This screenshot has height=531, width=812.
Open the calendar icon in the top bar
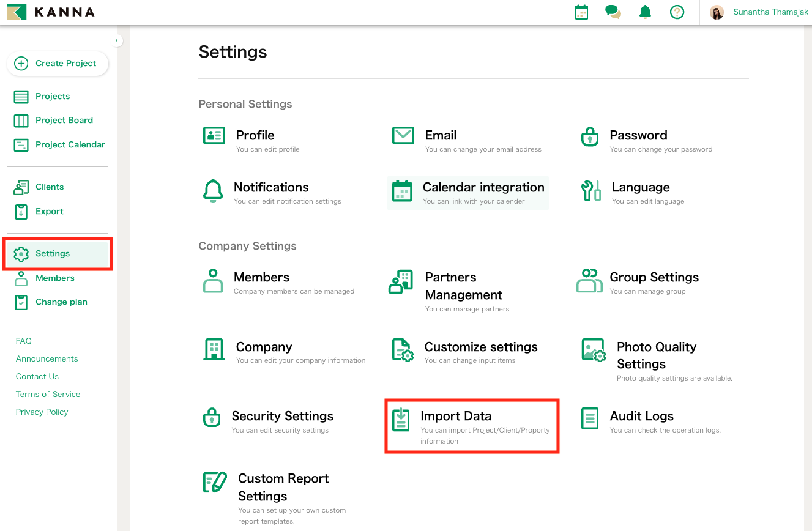tap(581, 12)
